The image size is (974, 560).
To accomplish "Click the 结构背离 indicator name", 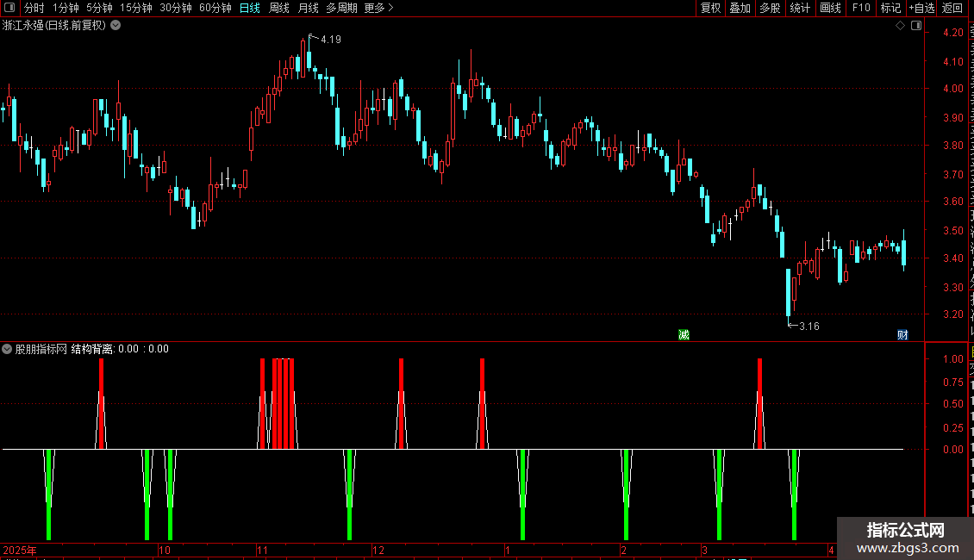I will click(x=92, y=349).
